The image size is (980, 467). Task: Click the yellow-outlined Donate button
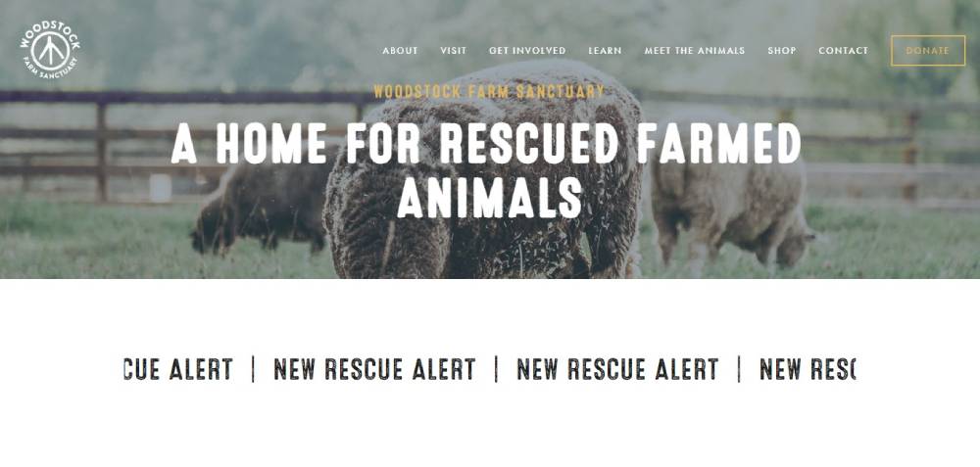pyautogui.click(x=927, y=51)
